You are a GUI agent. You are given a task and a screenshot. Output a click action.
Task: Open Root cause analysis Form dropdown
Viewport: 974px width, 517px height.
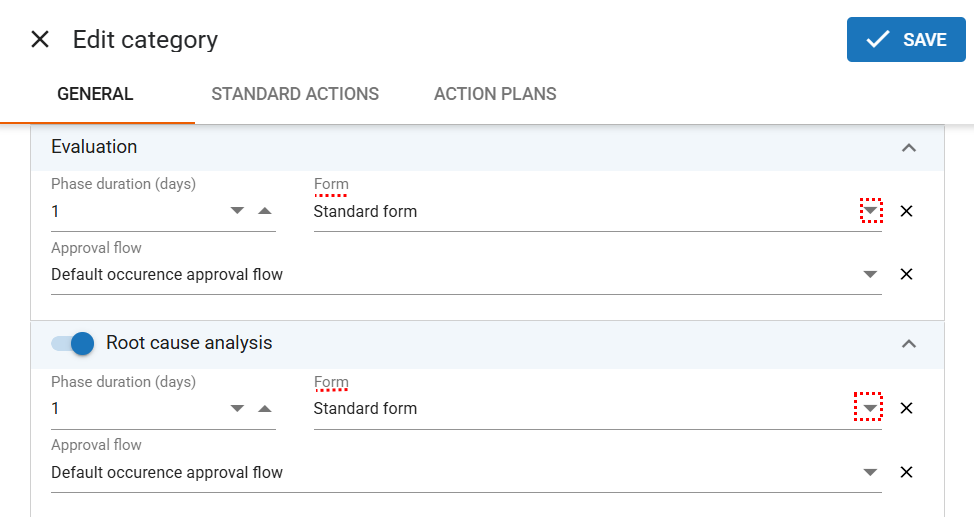coord(870,408)
